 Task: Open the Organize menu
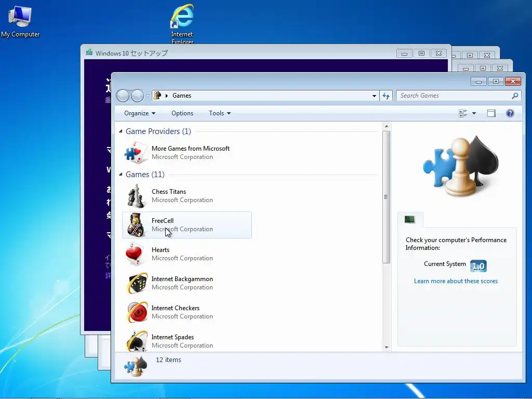140,113
